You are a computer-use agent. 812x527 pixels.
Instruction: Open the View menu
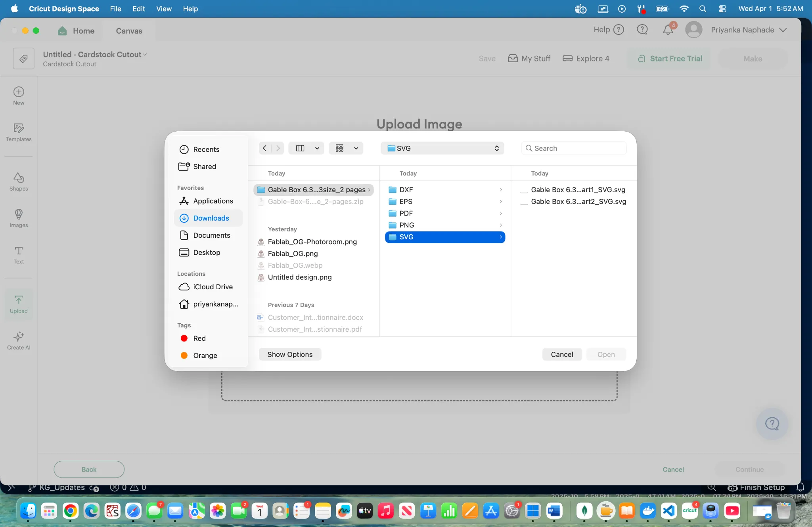point(164,9)
